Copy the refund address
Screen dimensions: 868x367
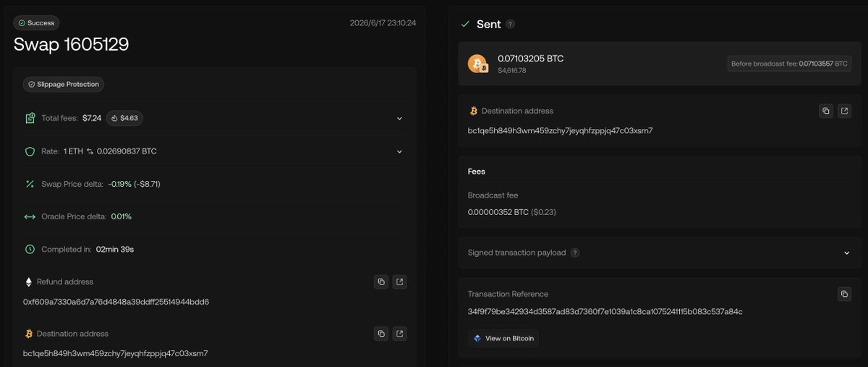pyautogui.click(x=381, y=282)
